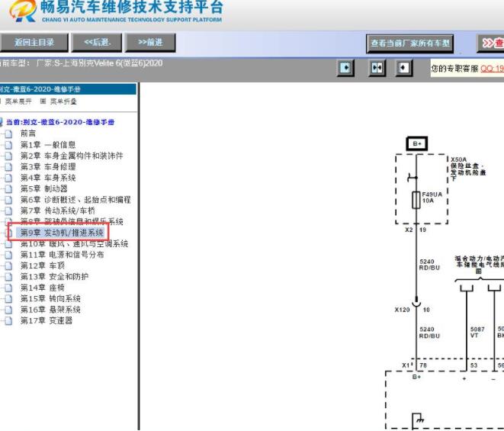The image size is (504, 431).
Task: Click the document icon beside 第3章
Action: [x=8, y=167]
